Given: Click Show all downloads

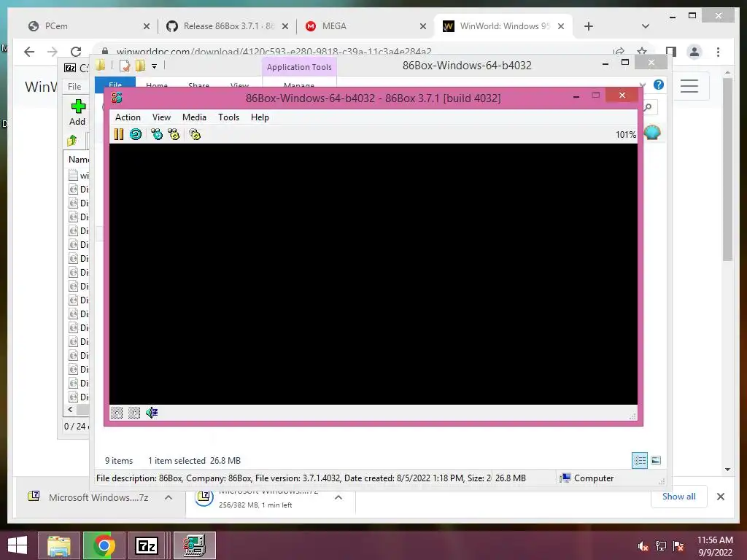Looking at the screenshot, I should pos(679,496).
